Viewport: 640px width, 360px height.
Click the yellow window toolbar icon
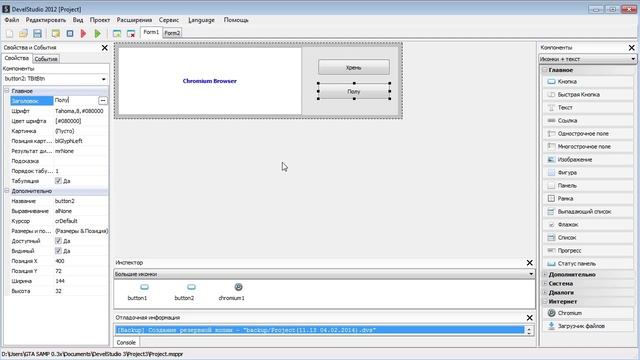click(56, 33)
